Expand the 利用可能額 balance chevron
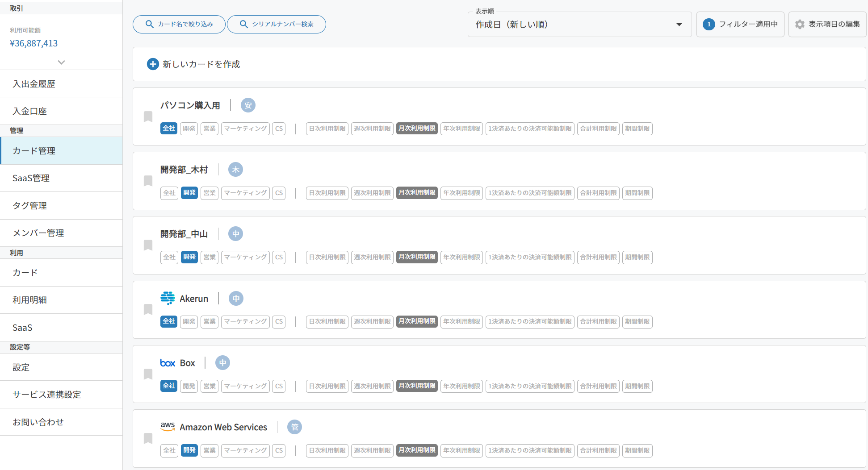This screenshot has width=868, height=470. 61,62
